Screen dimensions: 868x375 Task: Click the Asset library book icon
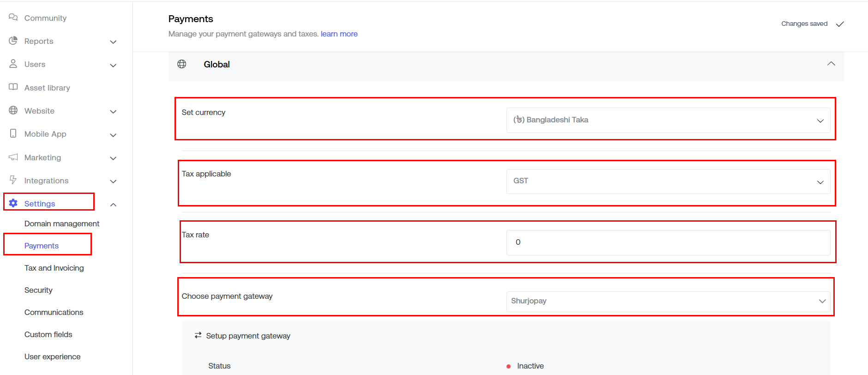[x=13, y=87]
